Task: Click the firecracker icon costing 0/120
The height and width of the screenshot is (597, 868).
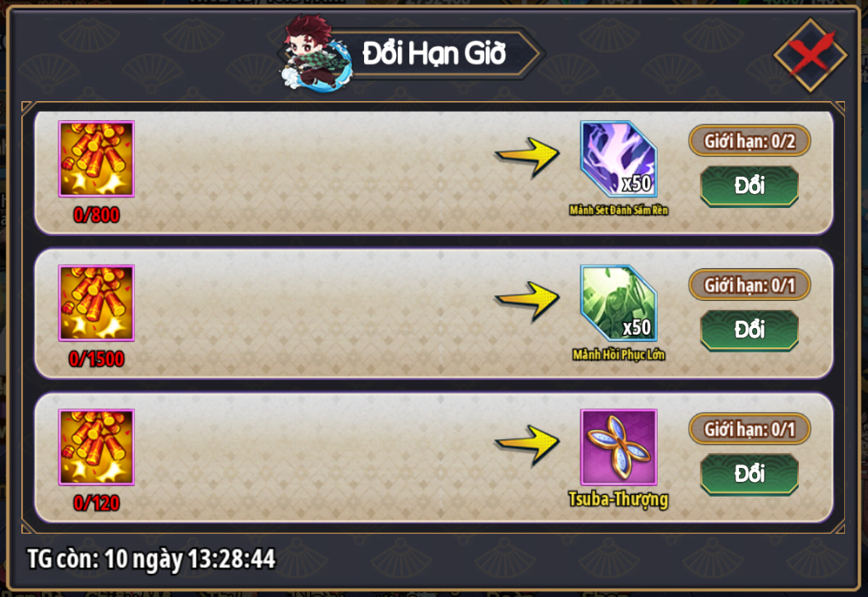Action: click(x=96, y=447)
